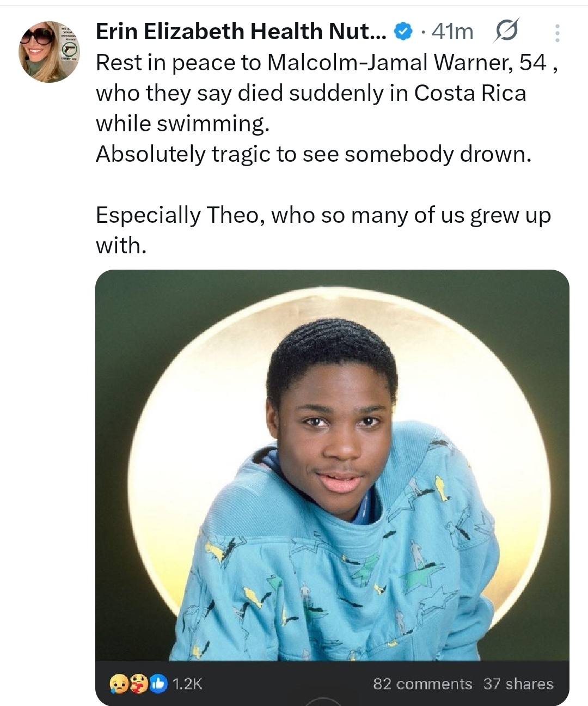Click the 'died suddenly in Costa Rica' line
The image size is (588, 706).
coord(311,93)
